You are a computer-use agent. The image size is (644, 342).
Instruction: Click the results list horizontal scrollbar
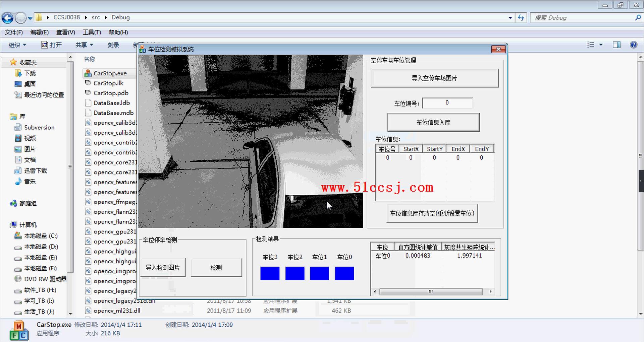[431, 292]
